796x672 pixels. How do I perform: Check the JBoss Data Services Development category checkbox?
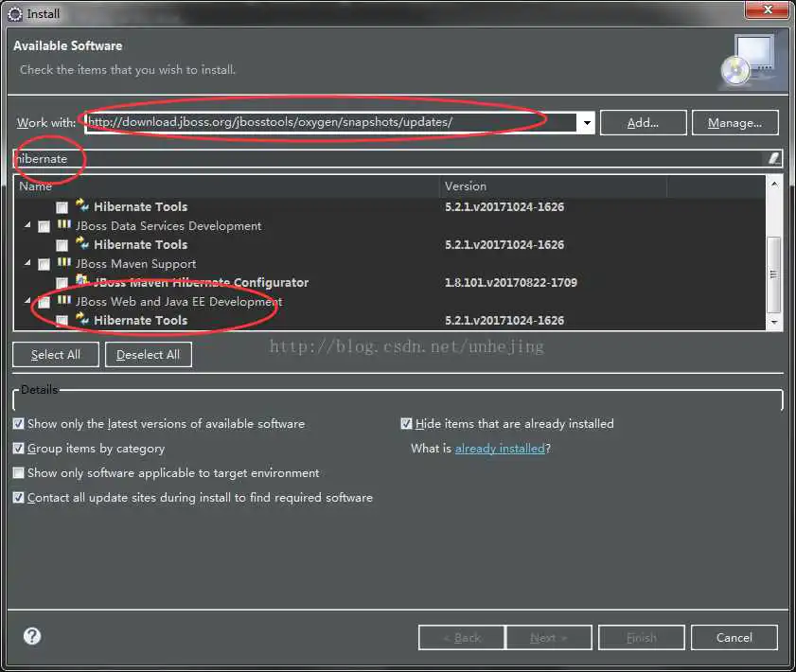coord(44,226)
